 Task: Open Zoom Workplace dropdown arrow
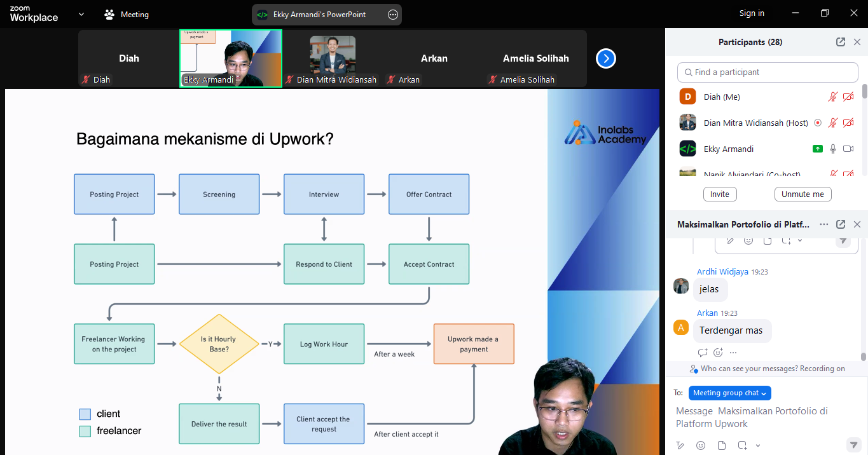click(81, 14)
